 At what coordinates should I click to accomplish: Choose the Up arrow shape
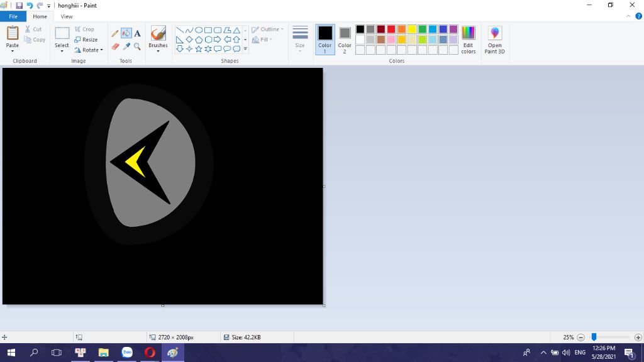[x=236, y=40]
